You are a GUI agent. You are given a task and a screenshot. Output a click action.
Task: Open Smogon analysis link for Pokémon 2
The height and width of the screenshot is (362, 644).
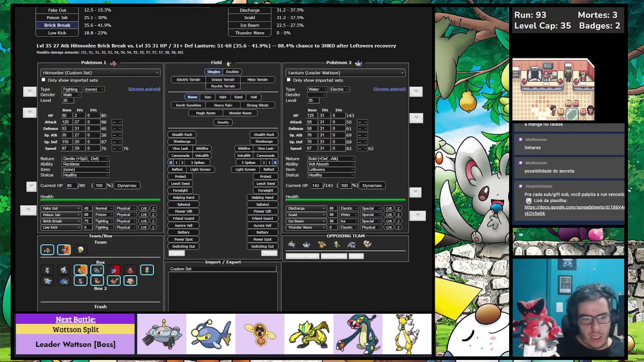(389, 89)
